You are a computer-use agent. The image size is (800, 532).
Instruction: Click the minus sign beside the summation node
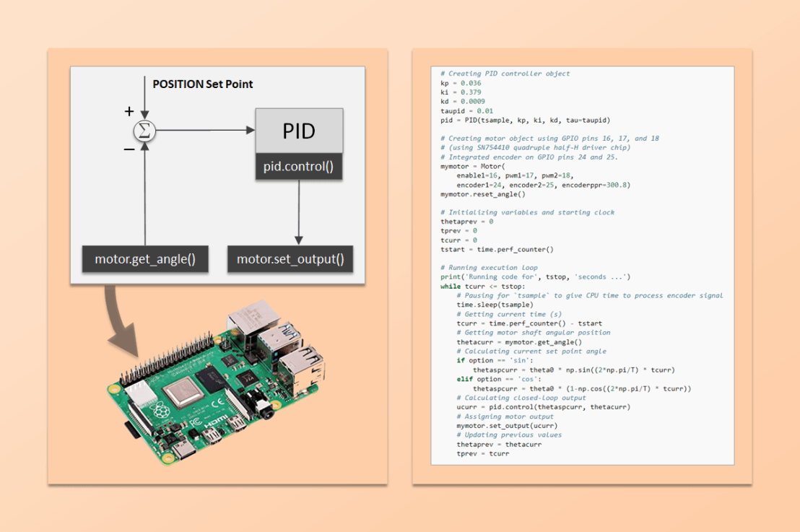(x=128, y=149)
